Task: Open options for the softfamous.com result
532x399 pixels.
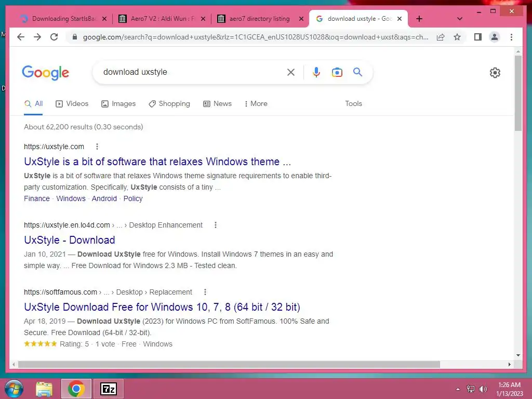Action: [x=205, y=292]
